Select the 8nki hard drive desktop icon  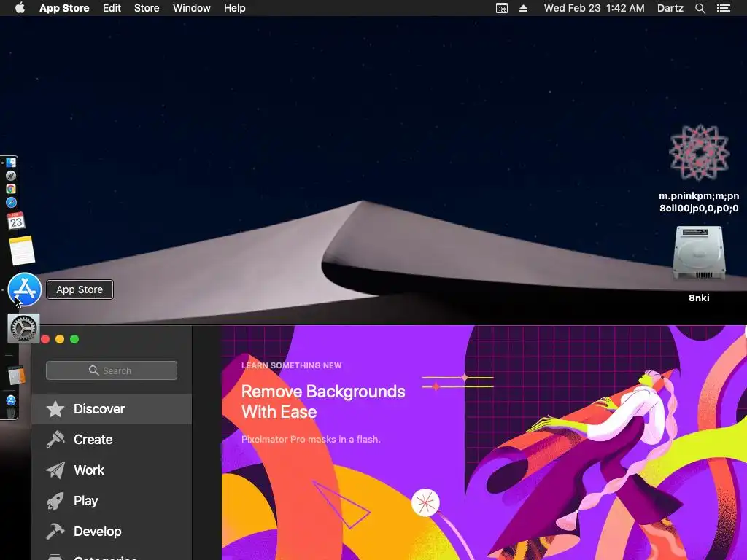point(699,253)
